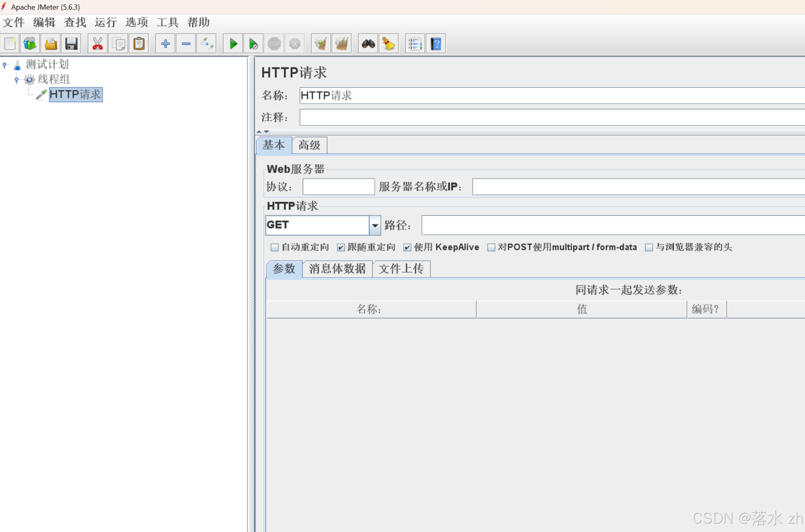The image size is (805, 532).
Task: Toggle the 使用 KeepAlive checkbox
Action: pyautogui.click(x=407, y=247)
